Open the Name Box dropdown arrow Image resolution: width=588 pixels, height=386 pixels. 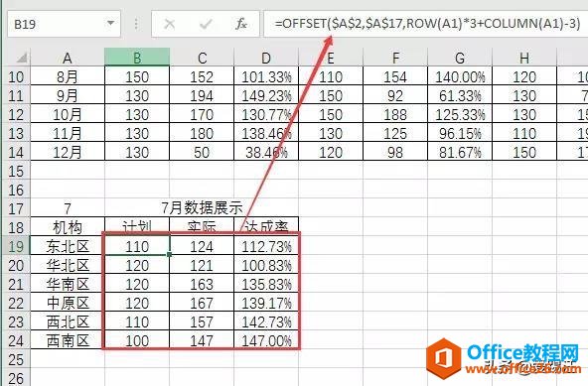pos(110,23)
